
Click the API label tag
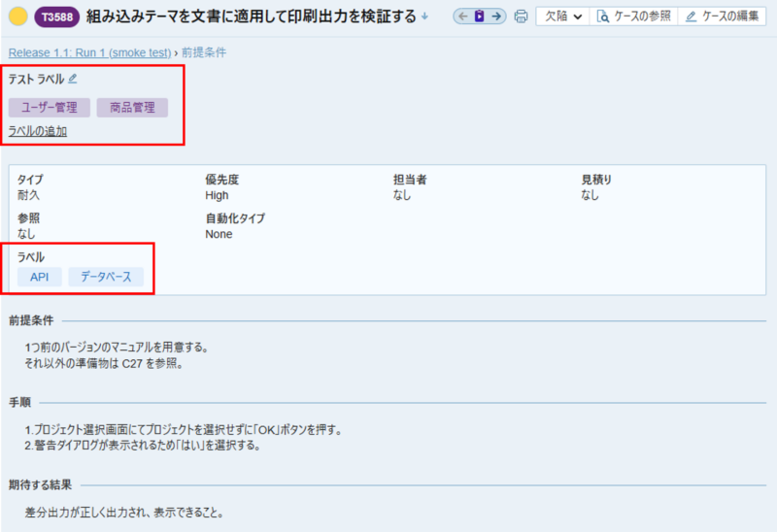point(40,277)
